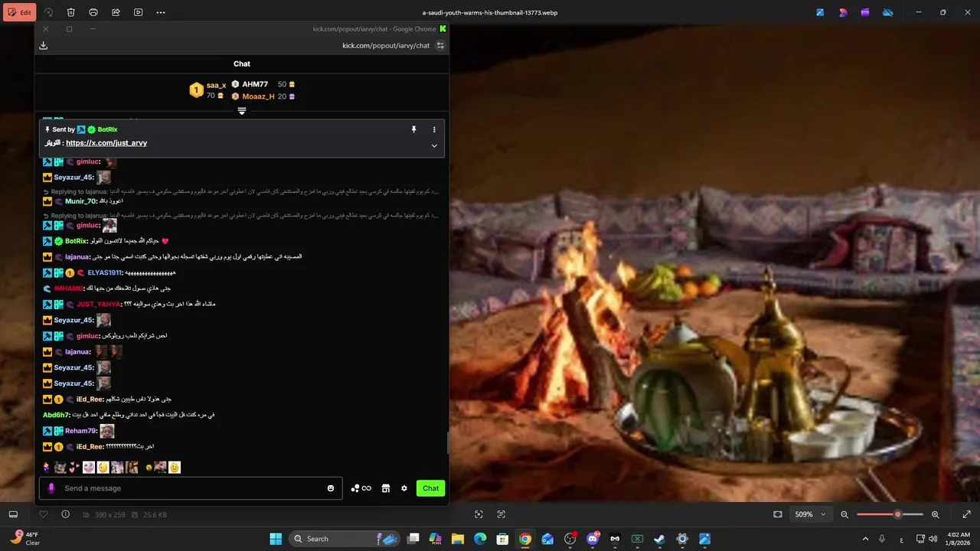980x551 pixels.
Task: Zoom in using the plus magnifier
Action: (935, 514)
